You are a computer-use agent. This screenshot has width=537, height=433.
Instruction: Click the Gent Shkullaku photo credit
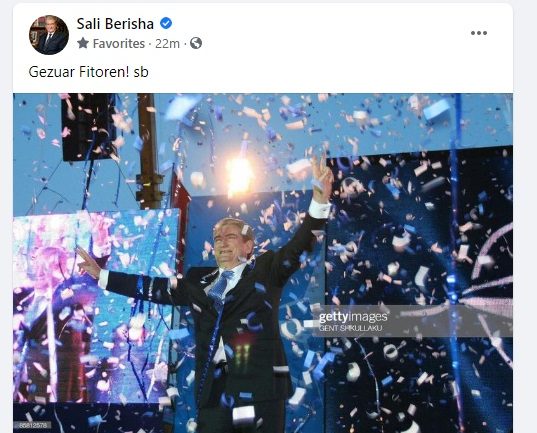[350, 328]
